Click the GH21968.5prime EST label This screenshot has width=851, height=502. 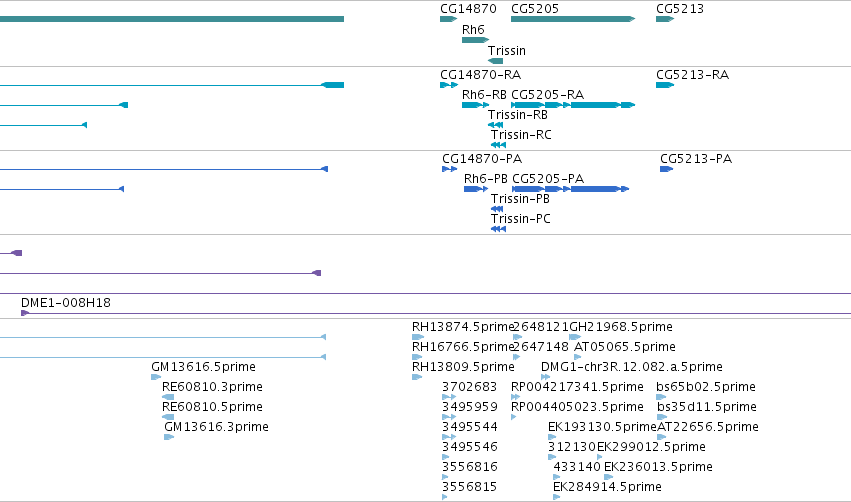621,327
